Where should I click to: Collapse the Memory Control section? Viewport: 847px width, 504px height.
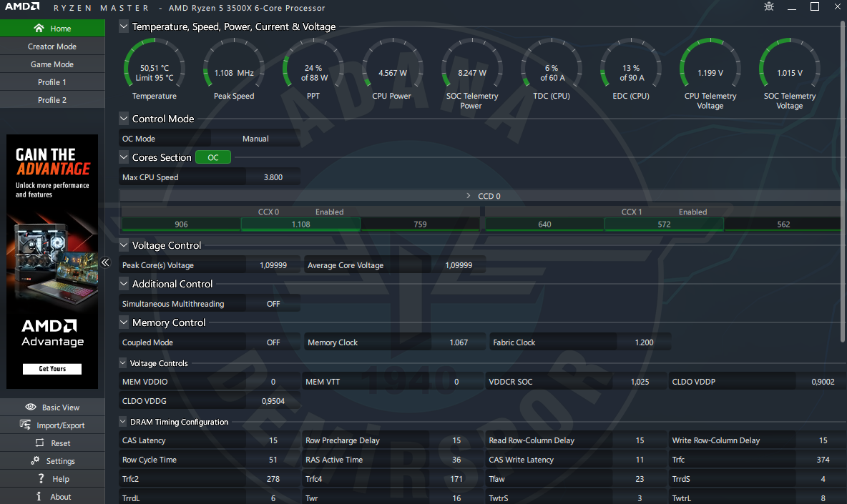tap(124, 322)
